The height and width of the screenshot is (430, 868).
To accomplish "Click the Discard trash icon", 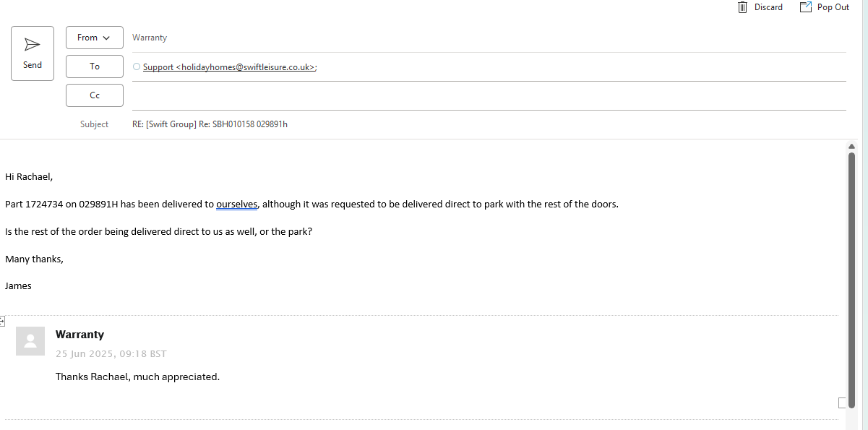I will pos(742,7).
